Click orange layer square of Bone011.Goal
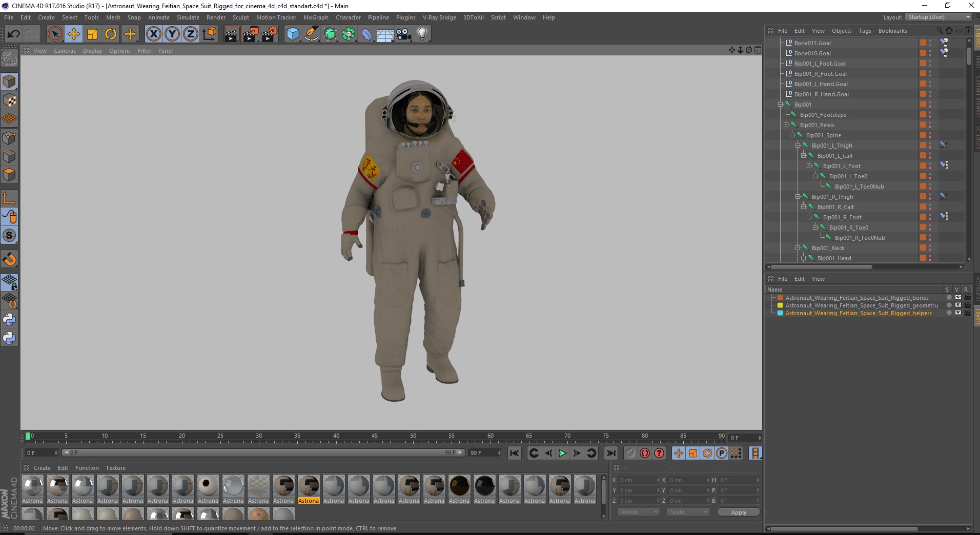 point(923,43)
